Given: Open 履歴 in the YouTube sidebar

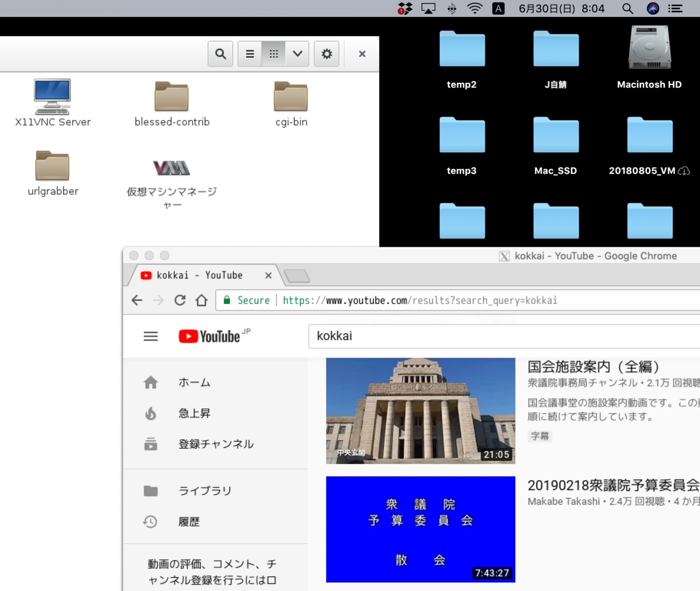Looking at the screenshot, I should (x=190, y=522).
